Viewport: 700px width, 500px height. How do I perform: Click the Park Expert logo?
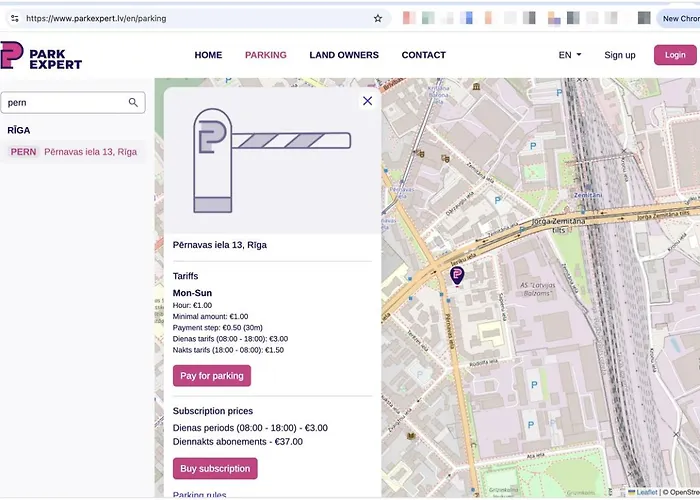(x=41, y=56)
